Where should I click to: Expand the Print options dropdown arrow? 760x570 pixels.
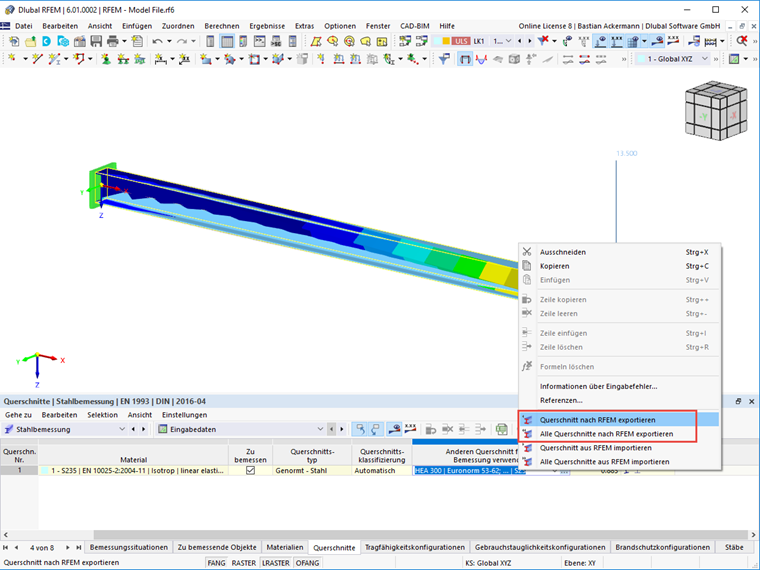pyautogui.click(x=124, y=42)
